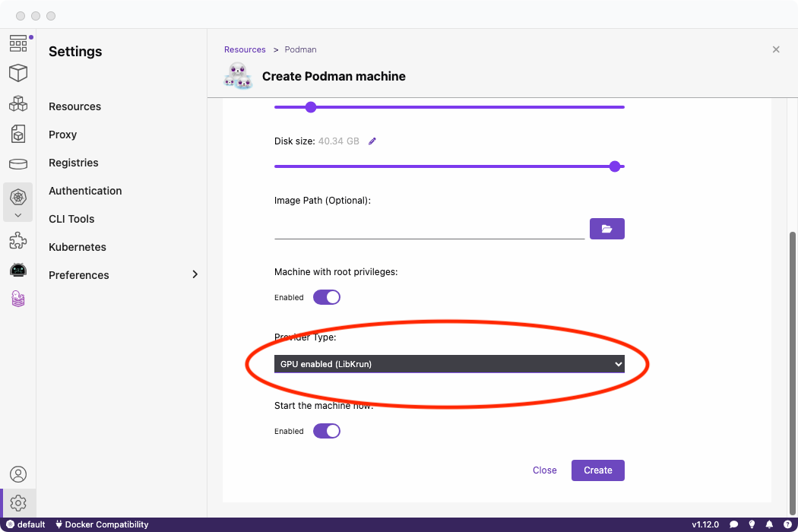Screen dimensions: 798x532
Task: Open Images view icon
Action: coord(17,134)
